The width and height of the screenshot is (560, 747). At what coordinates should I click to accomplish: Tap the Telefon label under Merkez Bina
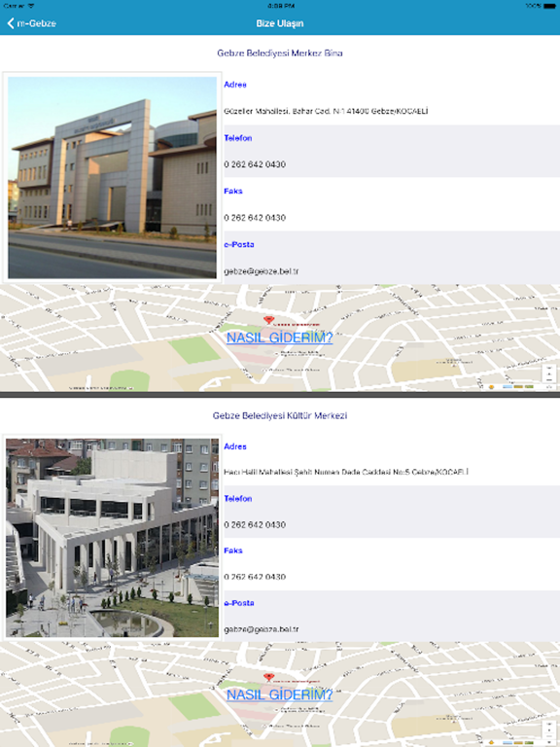click(x=238, y=138)
